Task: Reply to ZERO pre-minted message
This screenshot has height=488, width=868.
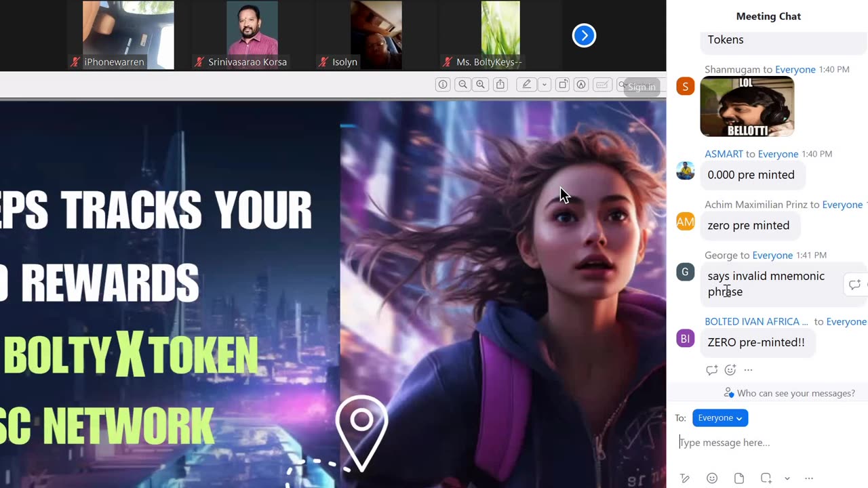Action: [711, 370]
